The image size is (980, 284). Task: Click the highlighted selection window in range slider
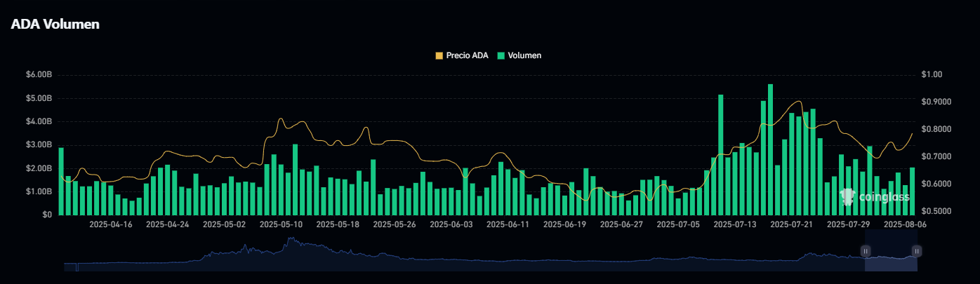(x=891, y=258)
